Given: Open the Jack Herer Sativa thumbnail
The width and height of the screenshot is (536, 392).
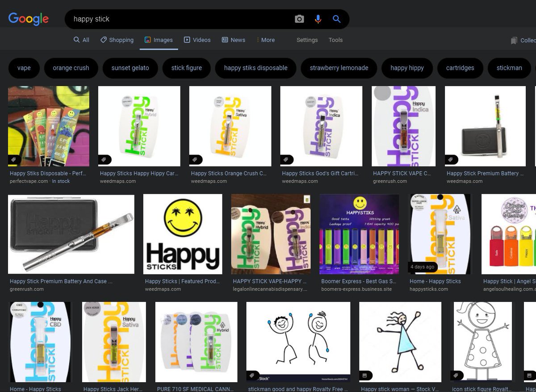Looking at the screenshot, I should 114,342.
